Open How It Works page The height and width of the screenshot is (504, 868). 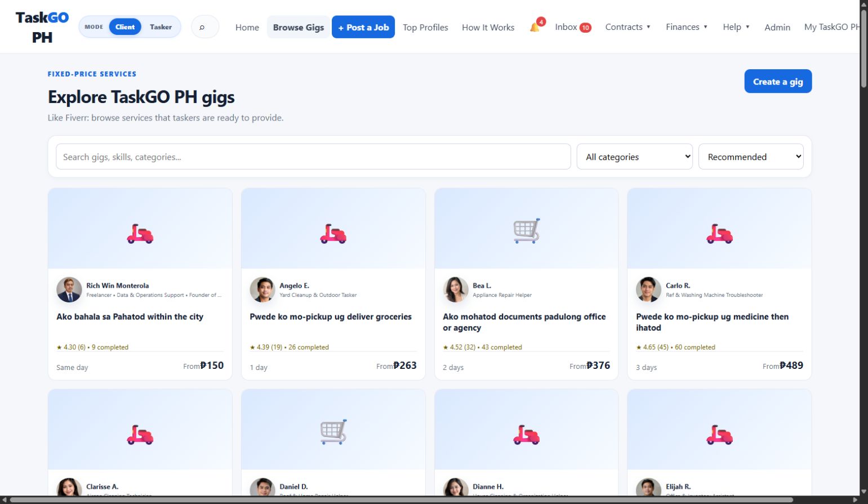point(488,27)
